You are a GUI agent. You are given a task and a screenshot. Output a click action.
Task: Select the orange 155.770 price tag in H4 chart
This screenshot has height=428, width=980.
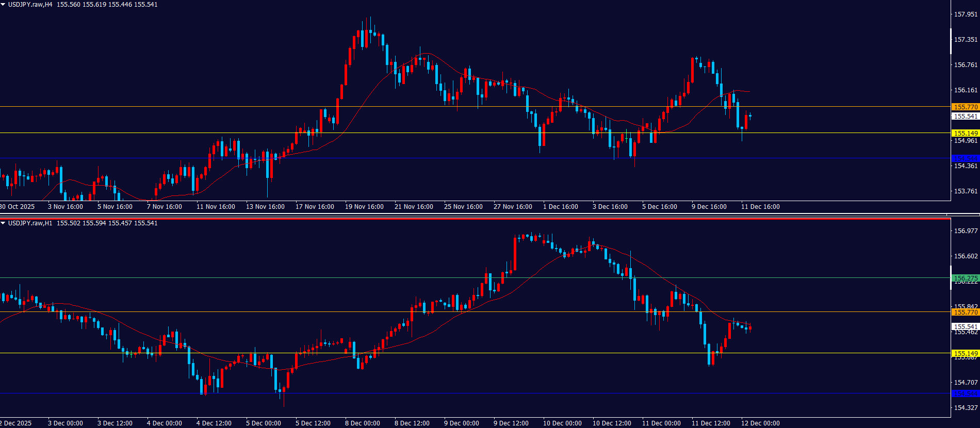[965, 107]
